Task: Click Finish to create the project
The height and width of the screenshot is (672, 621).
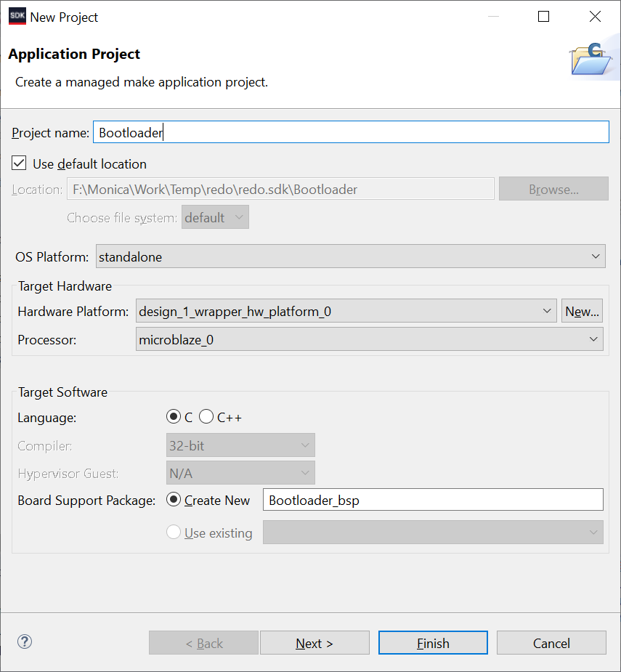Action: (433, 643)
